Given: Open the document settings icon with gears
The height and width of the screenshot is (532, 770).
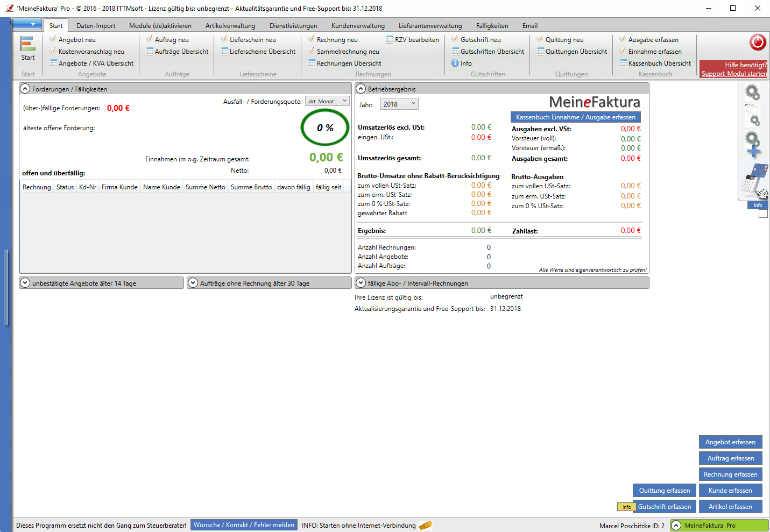Looking at the screenshot, I should point(752,114).
